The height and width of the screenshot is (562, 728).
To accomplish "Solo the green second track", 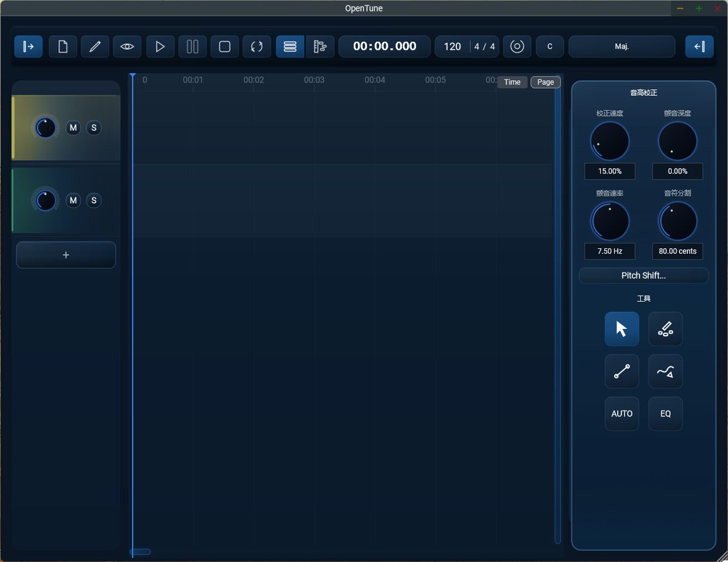I will tap(94, 200).
